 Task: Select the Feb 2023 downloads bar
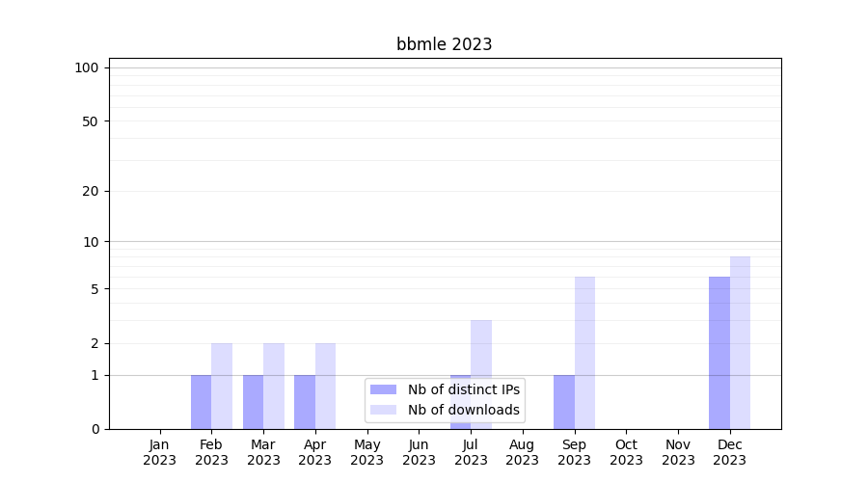tap(222, 386)
